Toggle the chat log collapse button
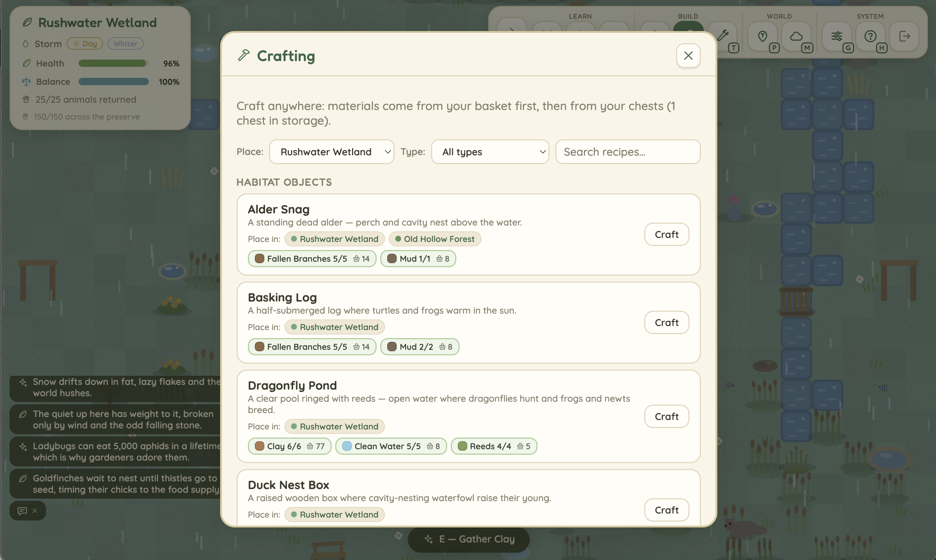 [27, 511]
